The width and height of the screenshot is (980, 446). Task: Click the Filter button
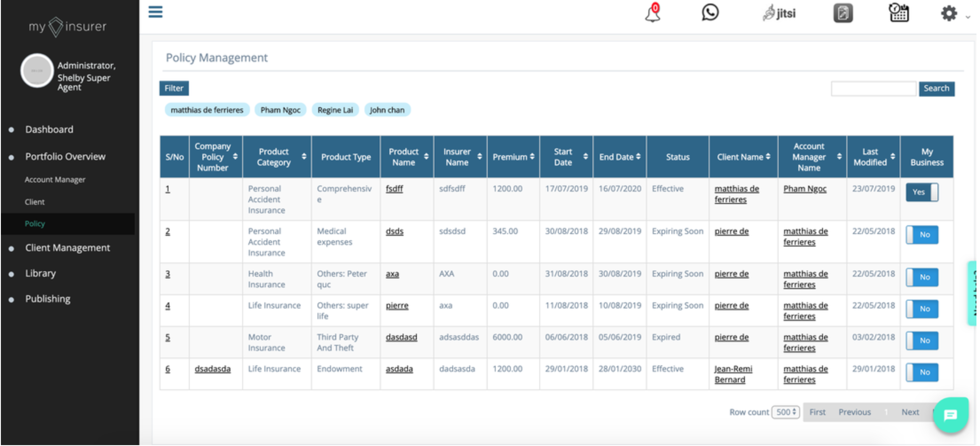coord(174,88)
